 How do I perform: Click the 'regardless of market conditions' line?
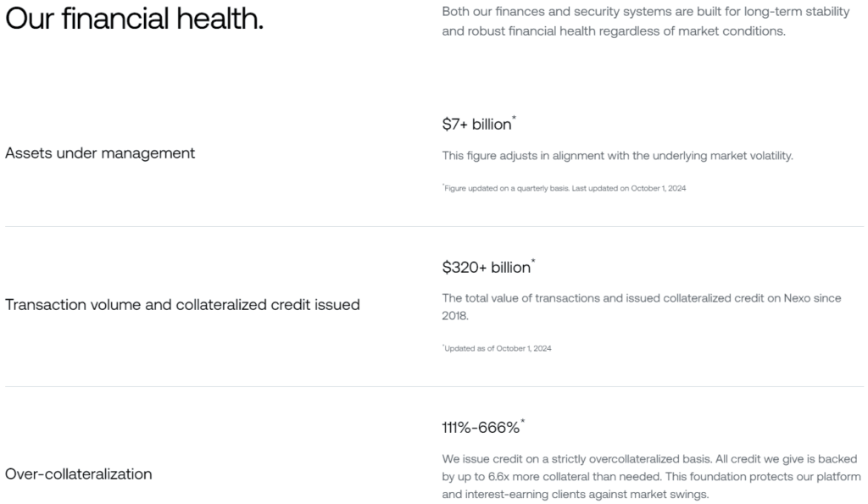click(x=614, y=31)
